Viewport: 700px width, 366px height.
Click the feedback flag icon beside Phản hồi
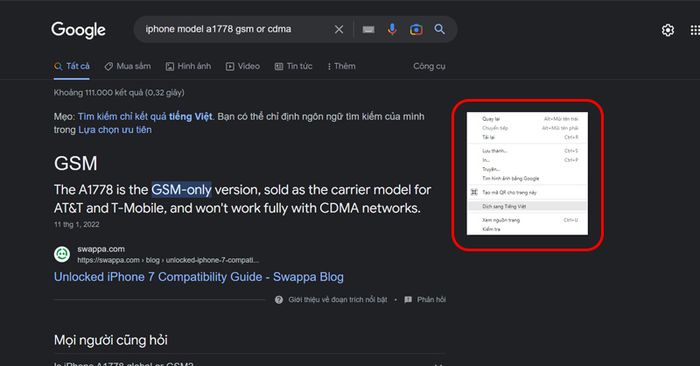[408, 299]
